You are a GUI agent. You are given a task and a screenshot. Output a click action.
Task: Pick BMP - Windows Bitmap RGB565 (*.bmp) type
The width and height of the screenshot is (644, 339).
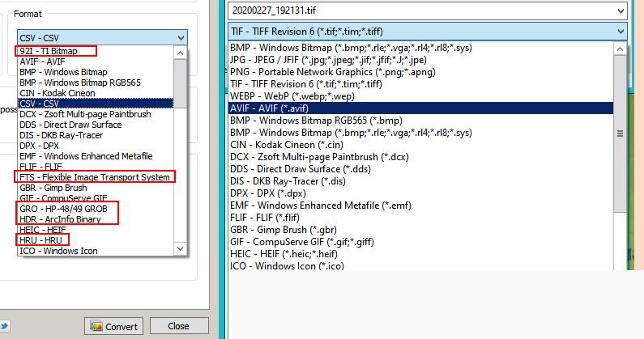click(420, 121)
